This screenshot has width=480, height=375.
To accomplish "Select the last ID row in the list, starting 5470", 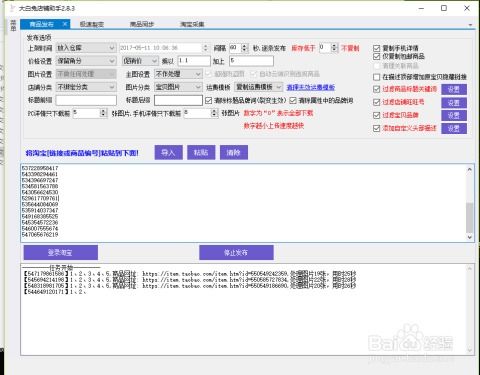I will click(x=40, y=235).
